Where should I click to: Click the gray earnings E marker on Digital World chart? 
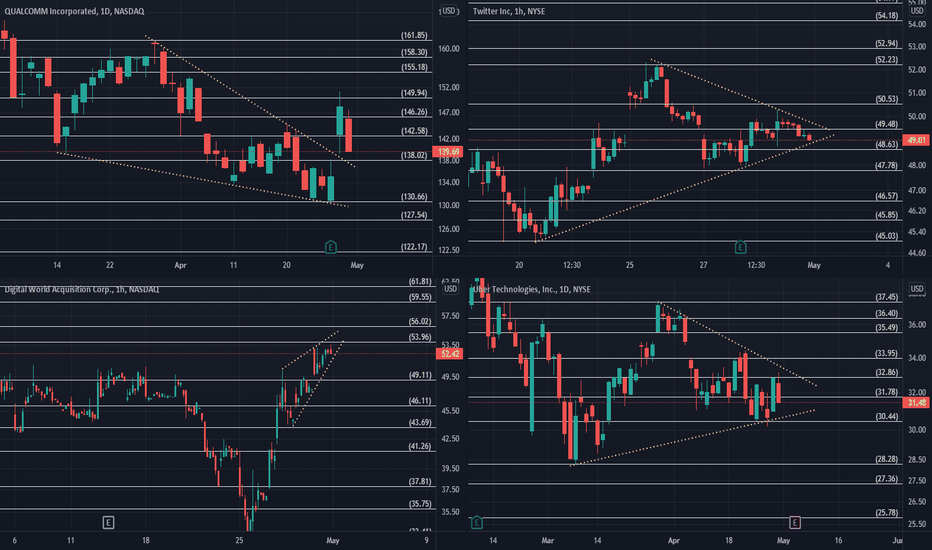[x=108, y=522]
